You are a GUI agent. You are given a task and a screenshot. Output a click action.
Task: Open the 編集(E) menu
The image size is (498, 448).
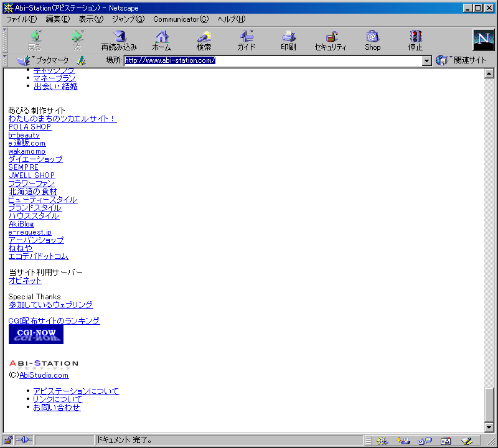[x=57, y=19]
